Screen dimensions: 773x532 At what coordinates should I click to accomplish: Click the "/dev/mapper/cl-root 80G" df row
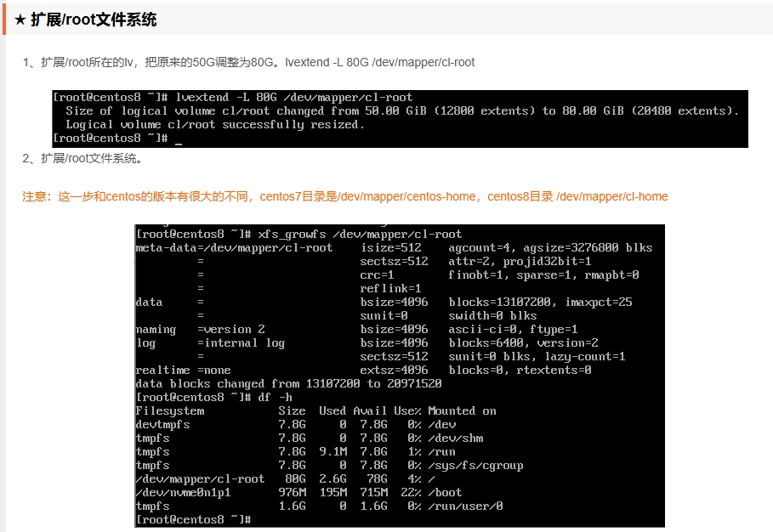point(286,478)
